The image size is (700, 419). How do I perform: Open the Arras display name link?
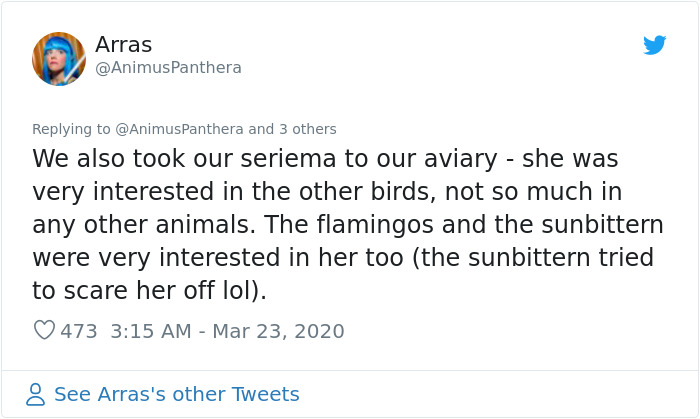[123, 45]
